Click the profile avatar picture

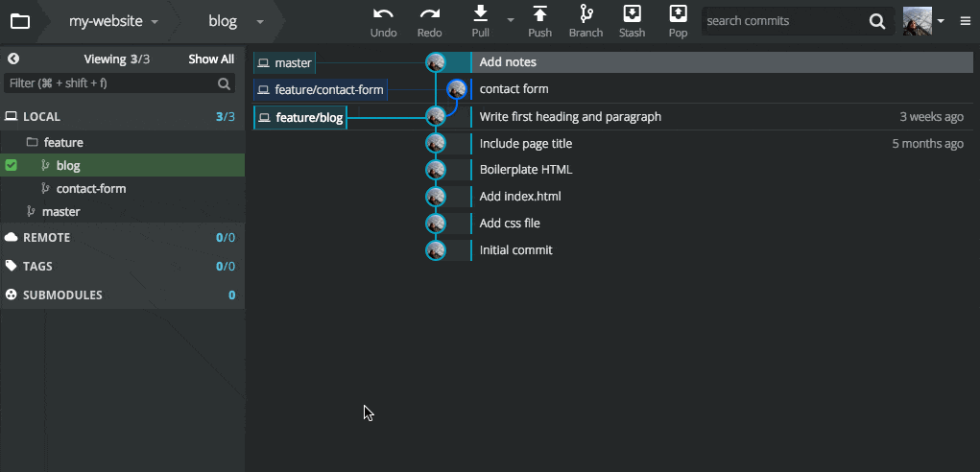point(918,21)
